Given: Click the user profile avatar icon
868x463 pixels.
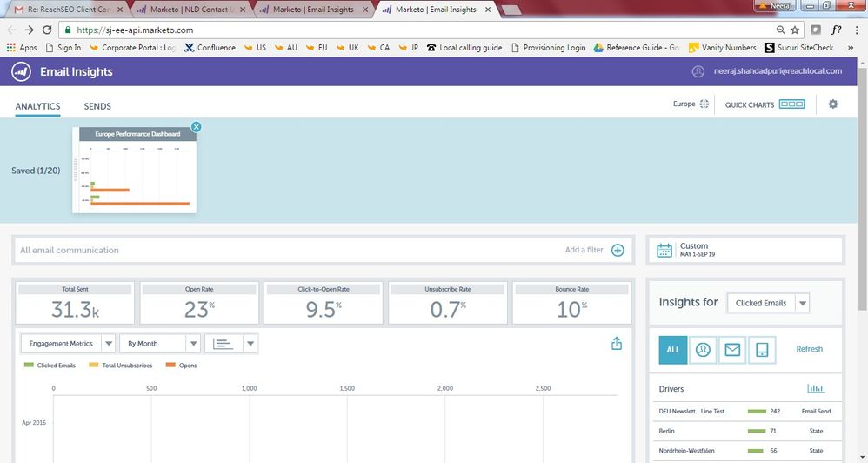Looking at the screenshot, I should pos(698,71).
